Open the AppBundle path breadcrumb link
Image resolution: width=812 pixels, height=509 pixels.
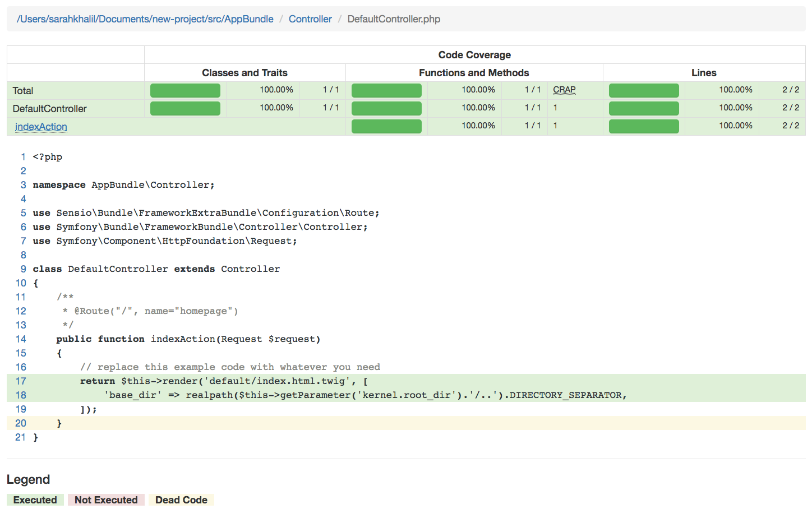145,19
